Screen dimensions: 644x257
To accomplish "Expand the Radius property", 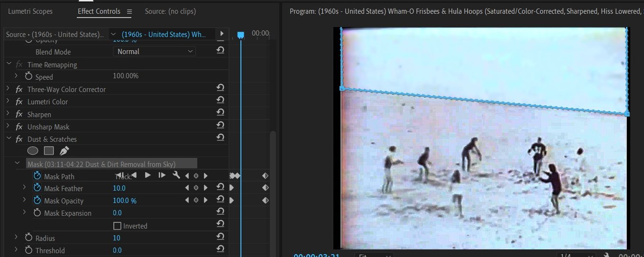I will [16, 237].
